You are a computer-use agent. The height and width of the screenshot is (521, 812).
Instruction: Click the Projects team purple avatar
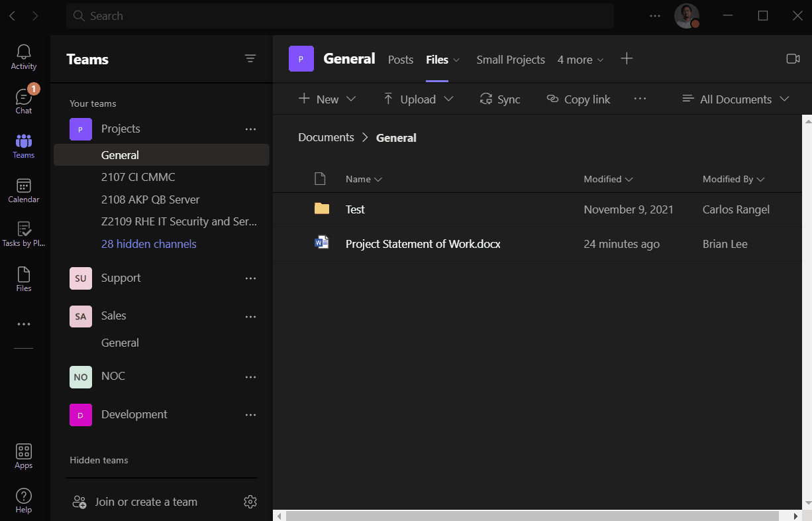(x=81, y=129)
